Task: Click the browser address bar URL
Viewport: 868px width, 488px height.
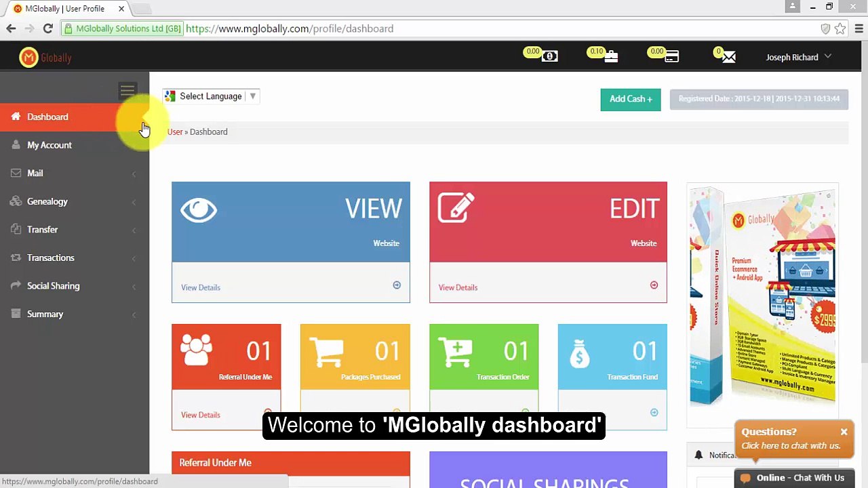Action: [290, 28]
